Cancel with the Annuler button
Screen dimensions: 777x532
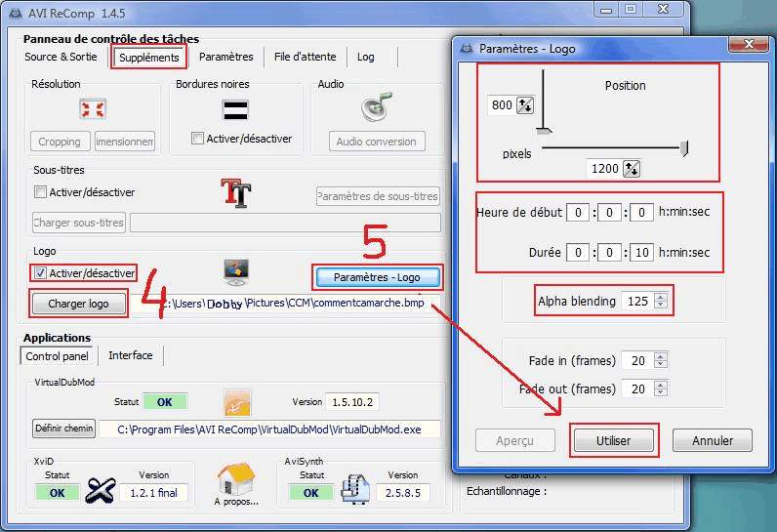pyautogui.click(x=712, y=440)
